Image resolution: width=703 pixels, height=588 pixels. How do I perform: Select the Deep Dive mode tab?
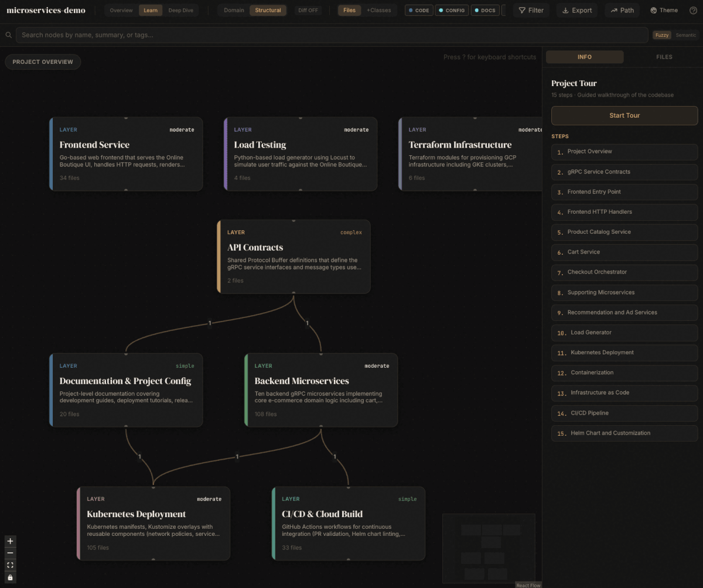tap(180, 11)
